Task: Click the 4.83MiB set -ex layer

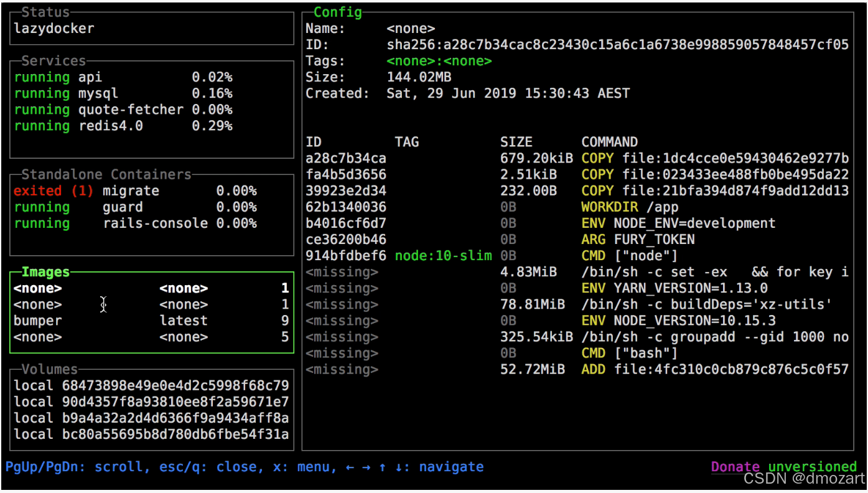Action: click(577, 272)
